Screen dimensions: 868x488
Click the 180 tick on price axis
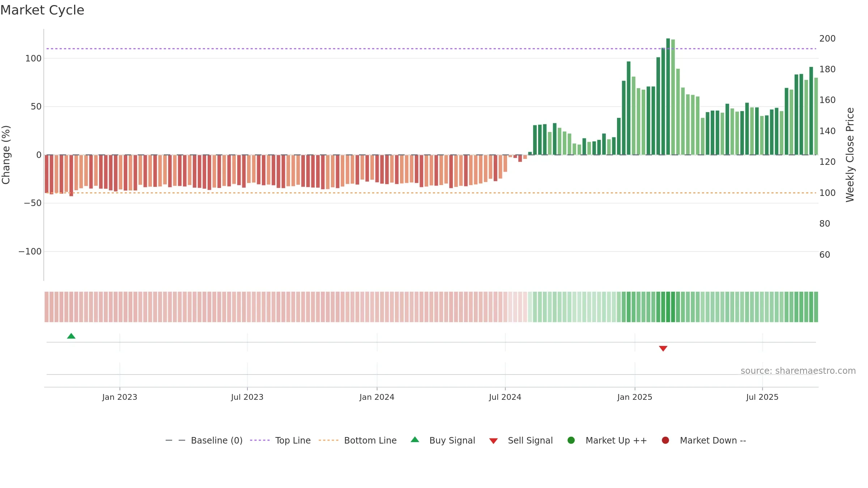point(827,69)
